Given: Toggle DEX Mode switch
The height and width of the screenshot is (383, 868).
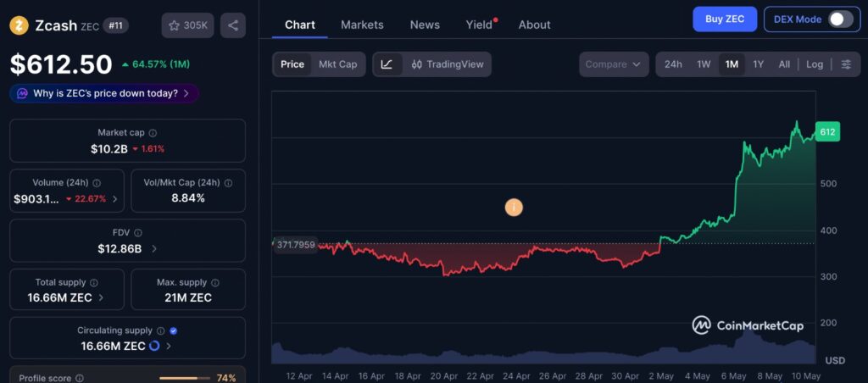Looking at the screenshot, I should pyautogui.click(x=841, y=19).
